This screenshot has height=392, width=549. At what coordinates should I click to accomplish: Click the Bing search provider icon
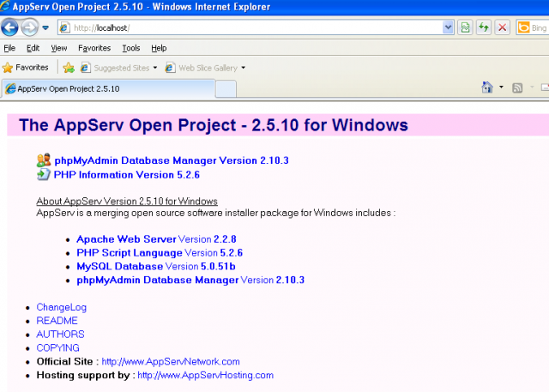coord(524,27)
